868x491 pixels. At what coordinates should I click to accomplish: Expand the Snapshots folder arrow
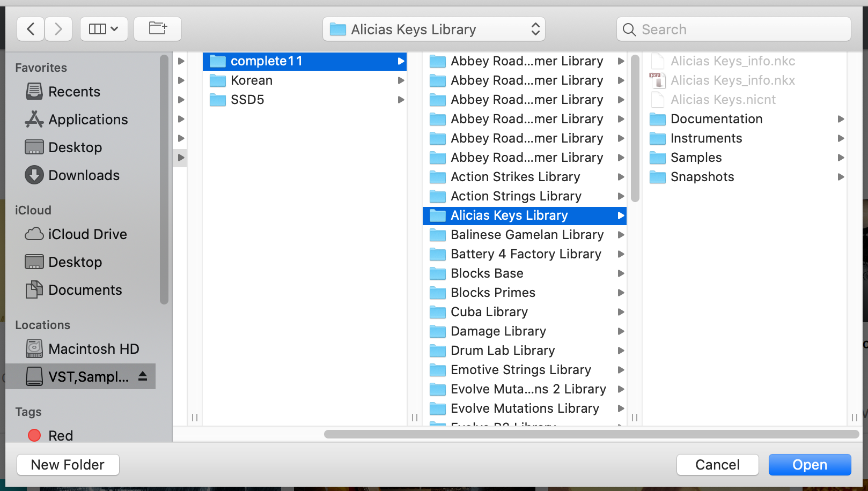[841, 177]
